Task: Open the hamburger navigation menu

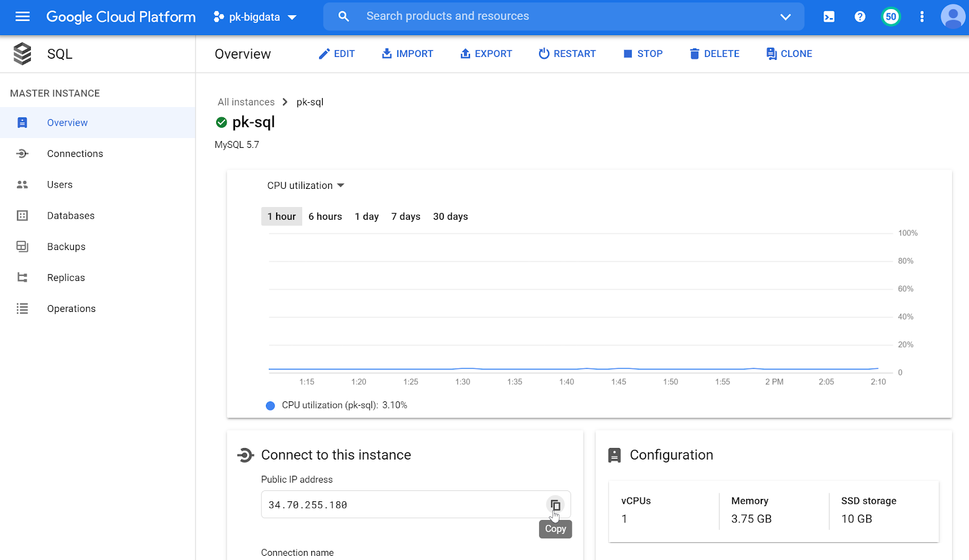Action: point(22,16)
